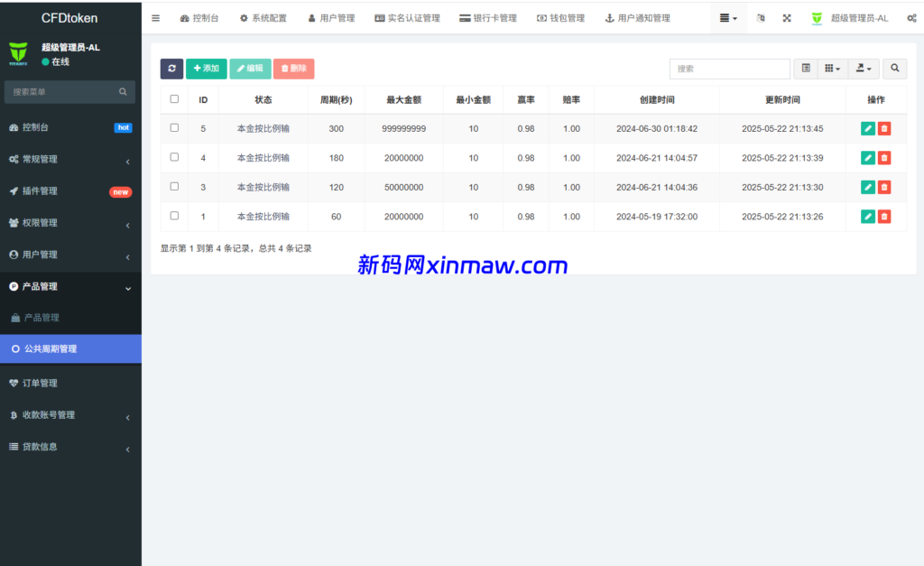Open fullscreen mode from the top bar
The width and height of the screenshot is (924, 566).
coord(786,18)
